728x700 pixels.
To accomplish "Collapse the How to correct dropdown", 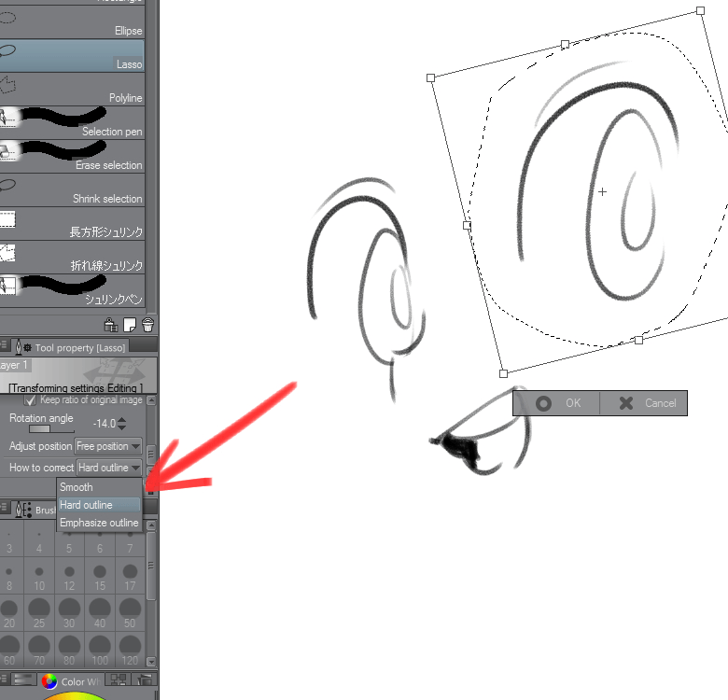I will click(x=108, y=468).
